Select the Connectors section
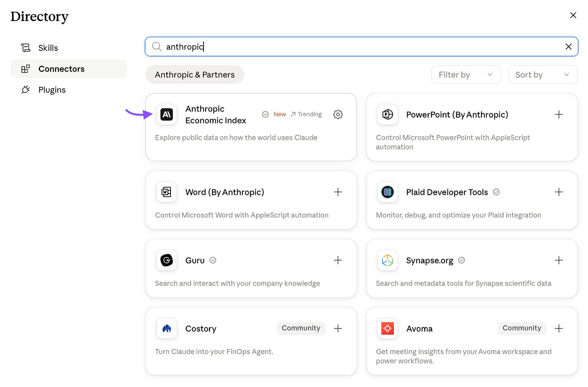Image resolution: width=588 pixels, height=387 pixels. tap(69, 69)
